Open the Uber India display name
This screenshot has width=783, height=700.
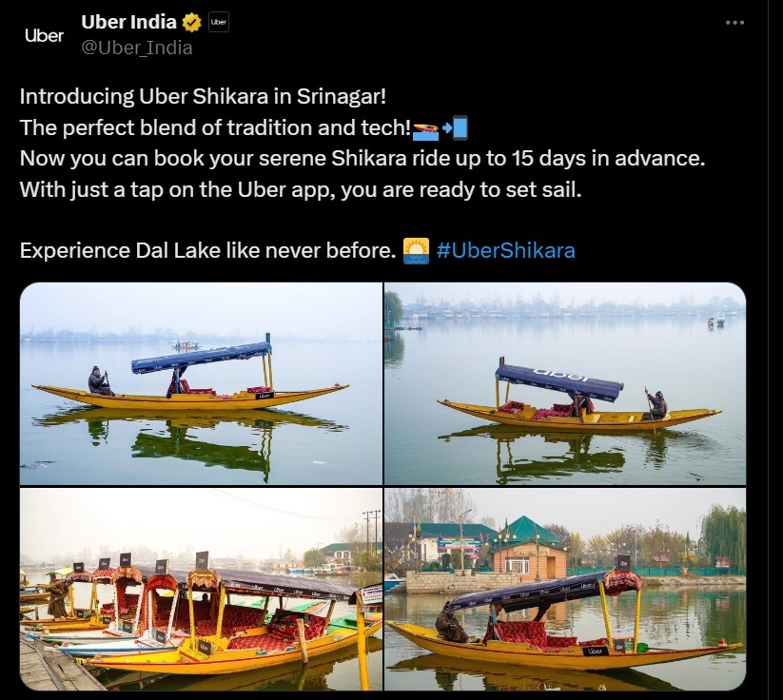(128, 22)
